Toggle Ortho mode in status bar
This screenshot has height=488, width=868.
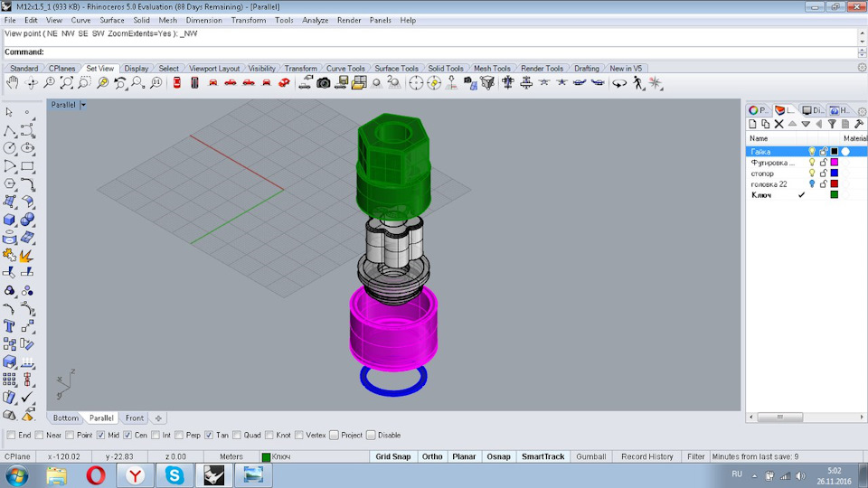tap(432, 457)
